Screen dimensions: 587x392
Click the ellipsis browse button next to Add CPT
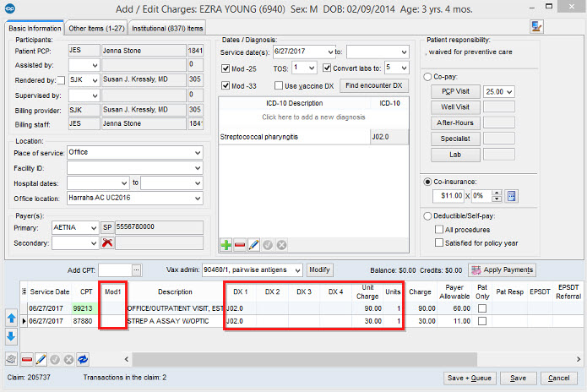click(137, 270)
